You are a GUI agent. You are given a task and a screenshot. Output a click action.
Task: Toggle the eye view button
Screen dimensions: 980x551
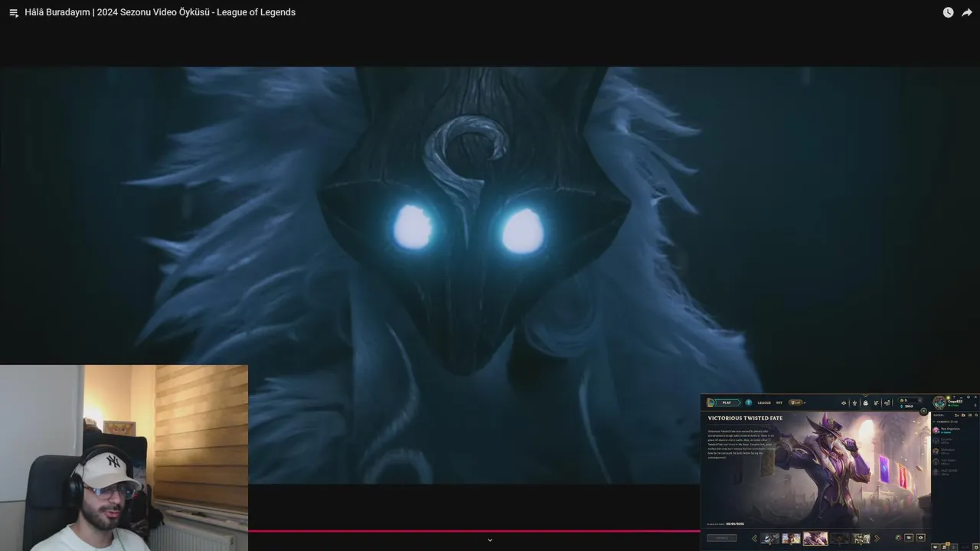coord(921,538)
